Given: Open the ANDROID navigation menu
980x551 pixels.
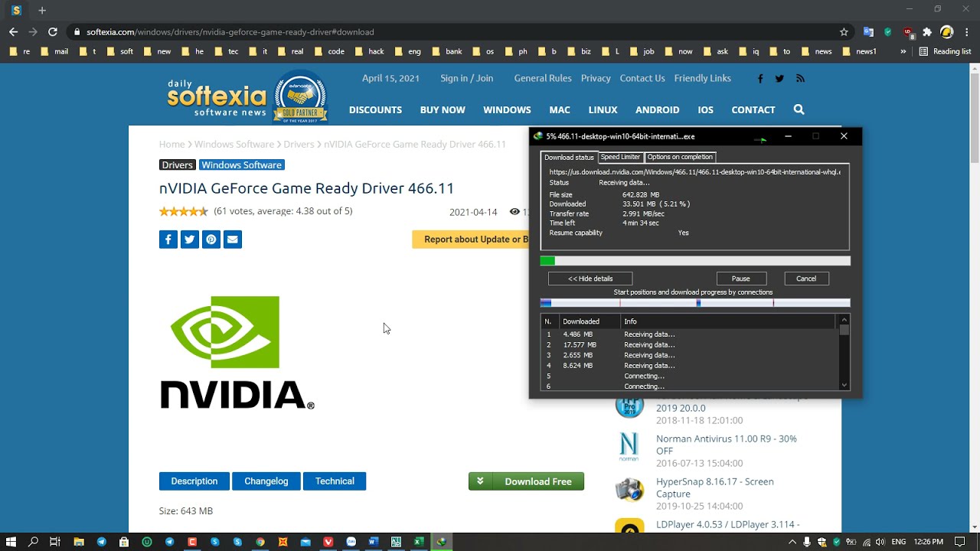Looking at the screenshot, I should pyautogui.click(x=657, y=109).
